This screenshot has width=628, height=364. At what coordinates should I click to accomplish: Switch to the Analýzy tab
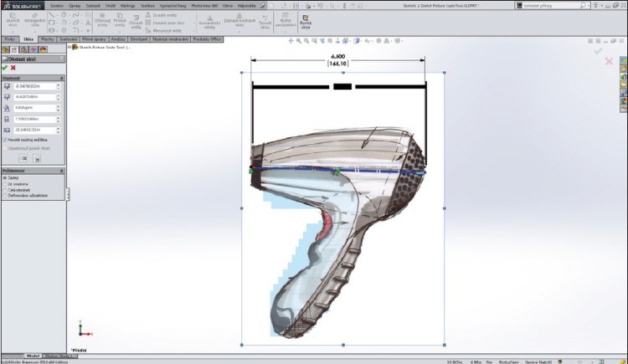click(118, 38)
